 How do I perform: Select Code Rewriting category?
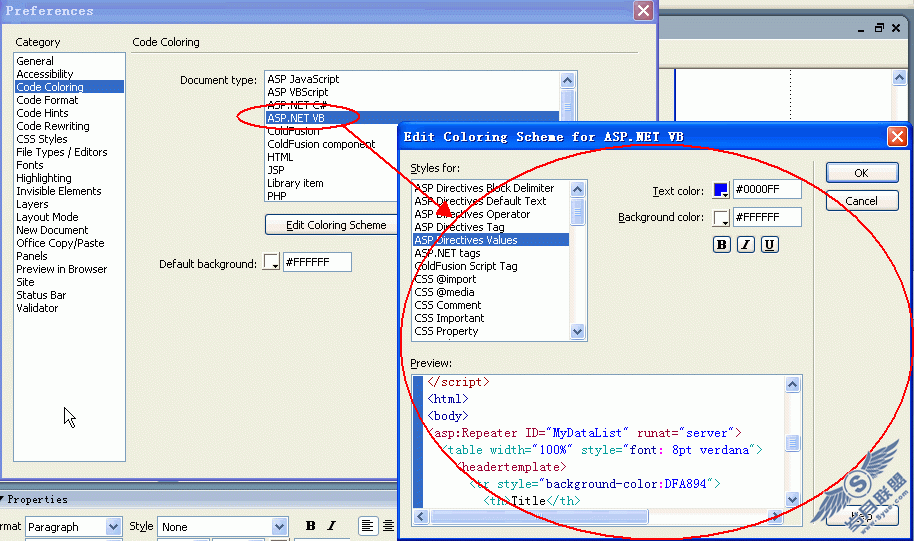(x=53, y=126)
